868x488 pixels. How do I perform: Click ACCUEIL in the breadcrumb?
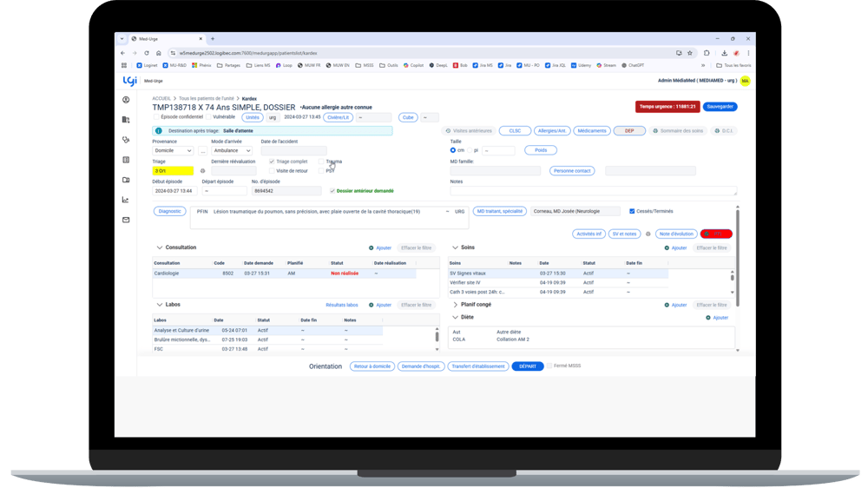pos(161,99)
